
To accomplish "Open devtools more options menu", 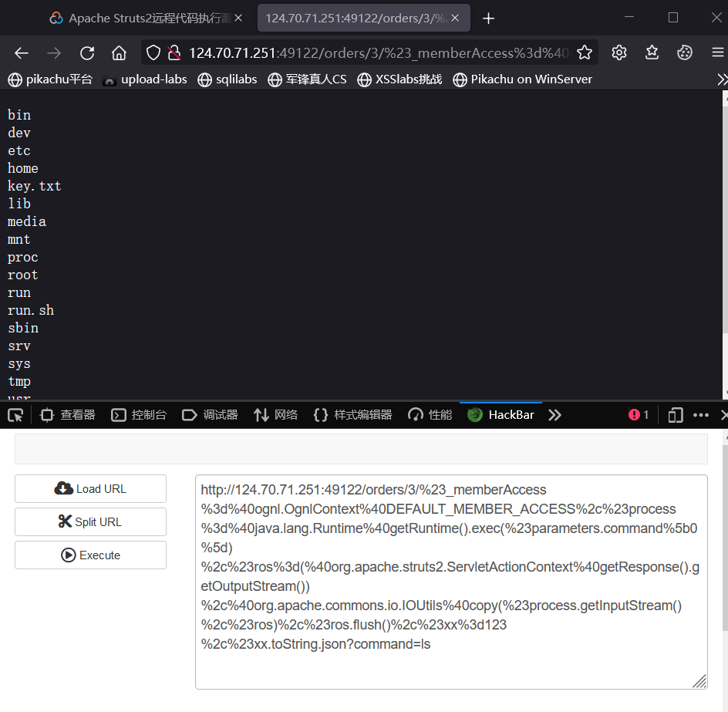I will coord(701,415).
